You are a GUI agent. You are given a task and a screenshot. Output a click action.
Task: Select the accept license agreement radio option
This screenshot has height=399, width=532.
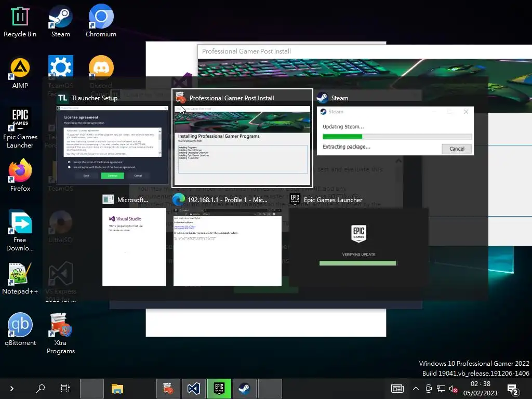point(69,162)
